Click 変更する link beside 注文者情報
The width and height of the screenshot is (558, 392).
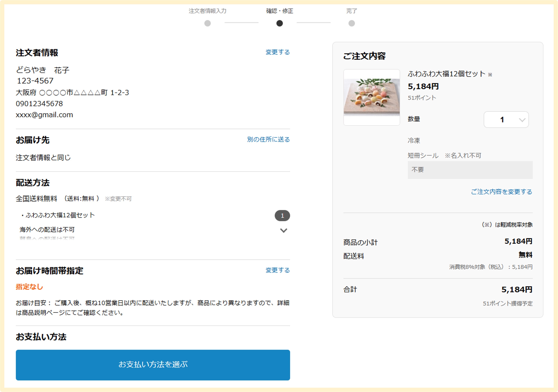(277, 52)
